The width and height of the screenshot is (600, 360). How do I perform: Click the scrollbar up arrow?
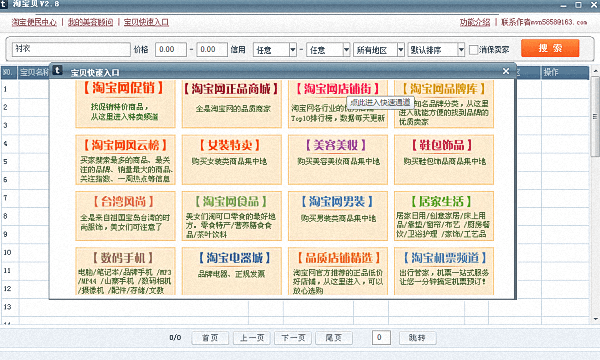pyautogui.click(x=595, y=71)
